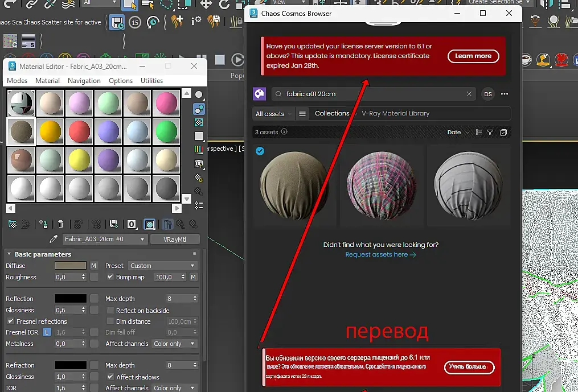
Task: Toggle the blue checkmark on first Cosmos asset
Action: [260, 151]
